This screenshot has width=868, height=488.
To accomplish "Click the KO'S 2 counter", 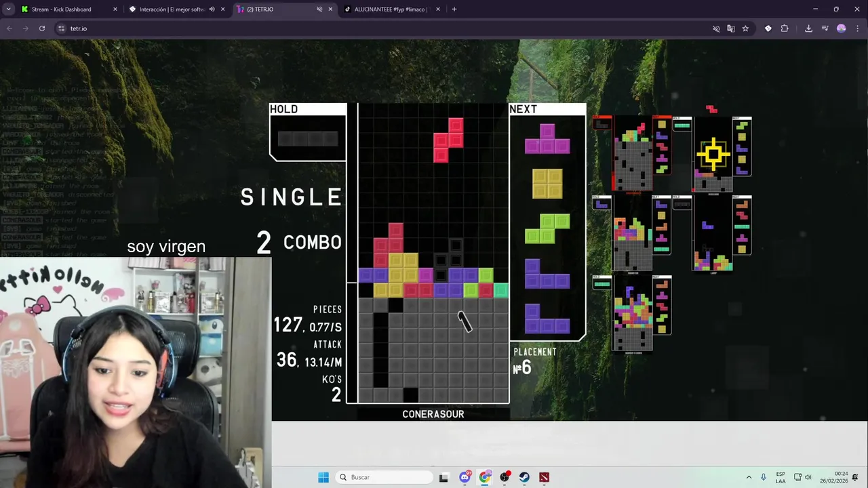I will coord(332,389).
